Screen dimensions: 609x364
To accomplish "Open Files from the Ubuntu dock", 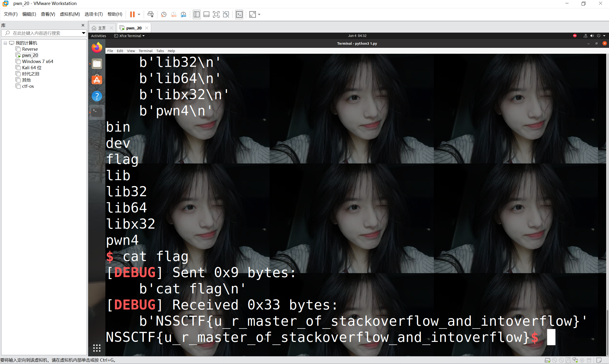I will pyautogui.click(x=97, y=64).
